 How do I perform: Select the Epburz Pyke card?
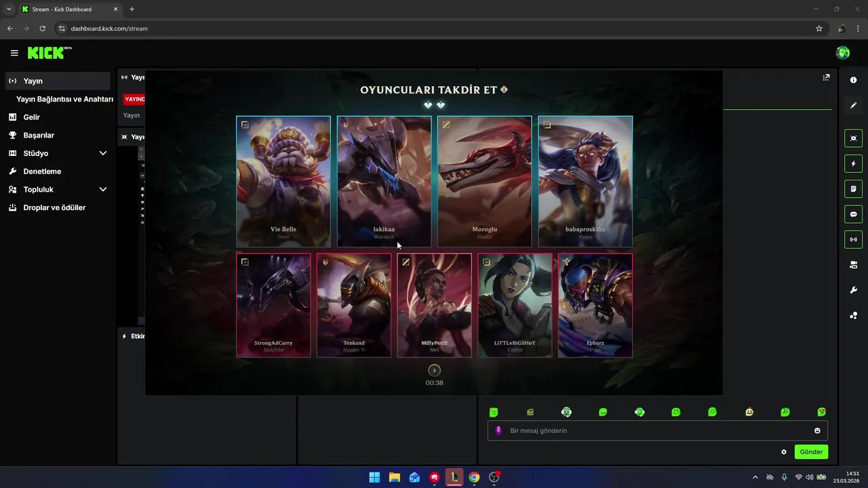click(595, 305)
